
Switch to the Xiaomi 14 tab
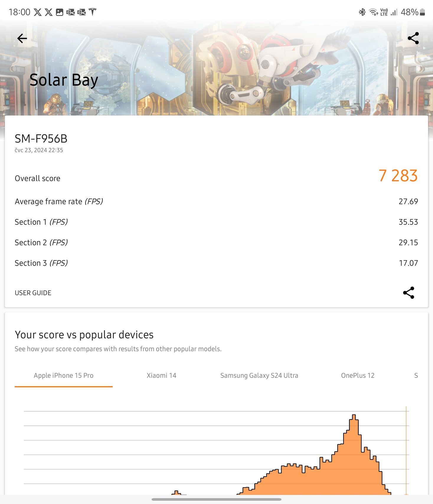(x=161, y=376)
